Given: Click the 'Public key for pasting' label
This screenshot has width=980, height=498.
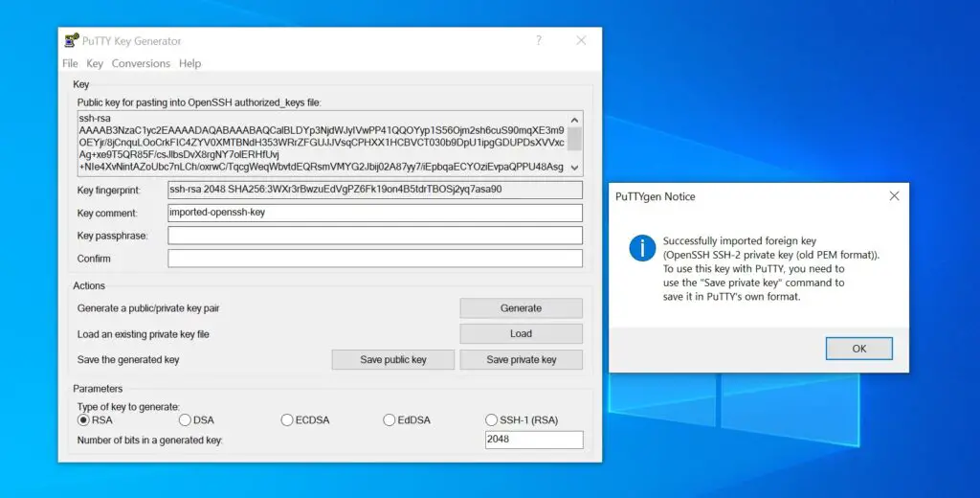Looking at the screenshot, I should pos(199,102).
